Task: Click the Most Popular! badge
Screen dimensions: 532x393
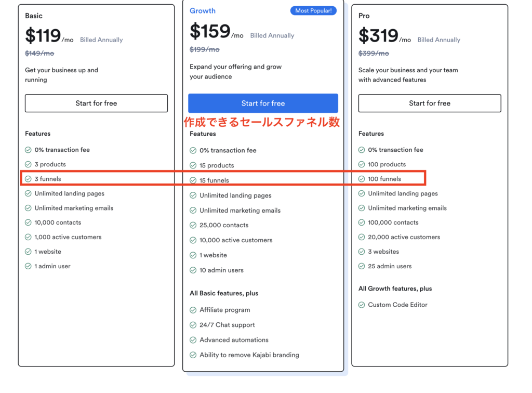Action: (313, 10)
